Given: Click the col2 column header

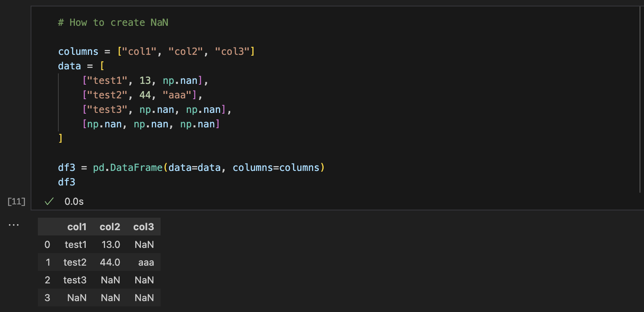Looking at the screenshot, I should (110, 227).
